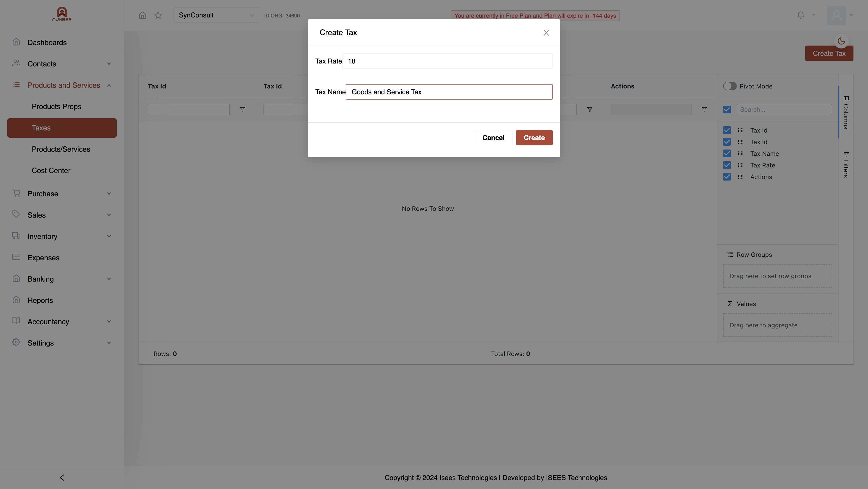Image resolution: width=868 pixels, height=489 pixels.
Task: Click the first Tax Id column filter icon
Action: tap(242, 109)
